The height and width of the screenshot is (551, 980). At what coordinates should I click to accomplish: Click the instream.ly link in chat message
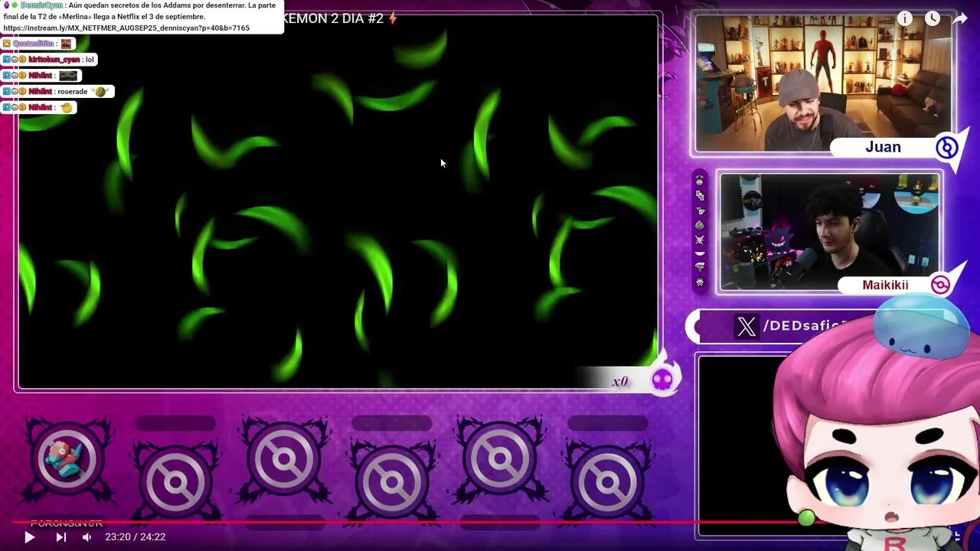pos(126,28)
